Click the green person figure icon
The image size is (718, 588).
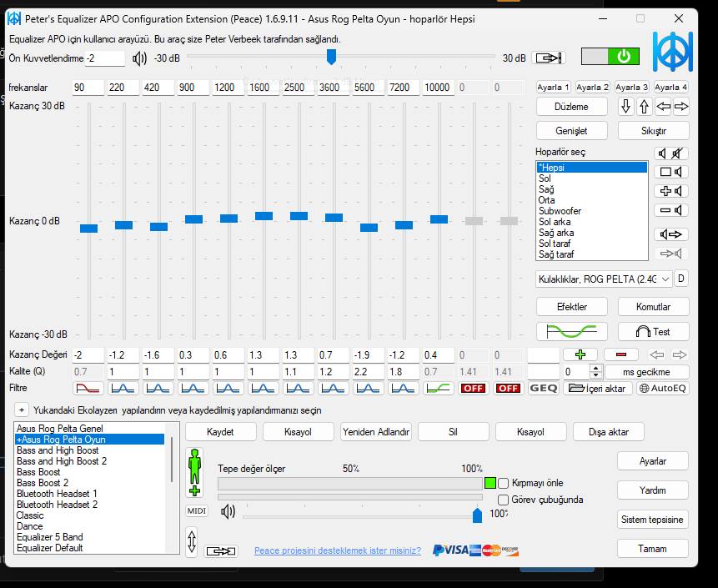pyautogui.click(x=194, y=473)
